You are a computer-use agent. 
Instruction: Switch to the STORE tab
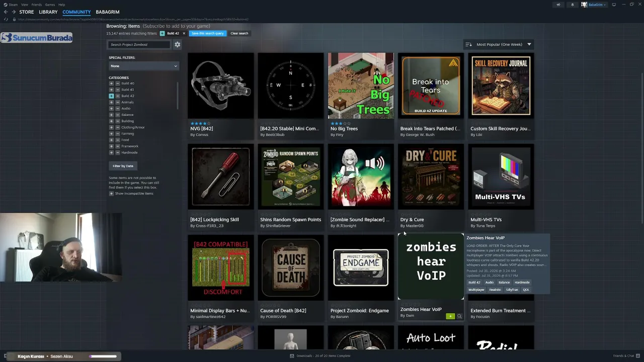27,12
